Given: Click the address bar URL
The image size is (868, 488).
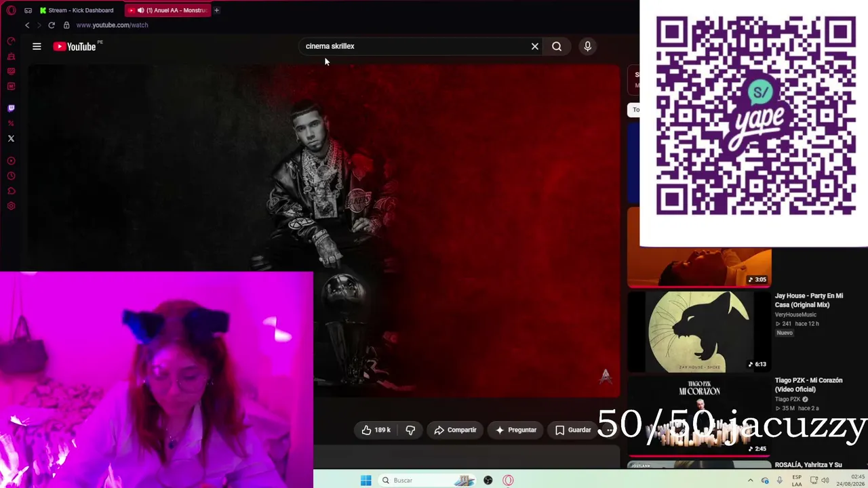Looking at the screenshot, I should tap(112, 25).
